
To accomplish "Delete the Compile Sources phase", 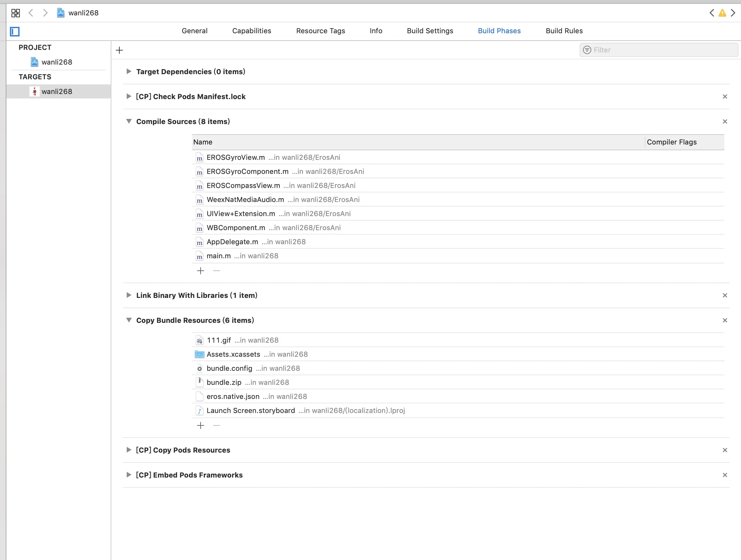I will point(725,121).
